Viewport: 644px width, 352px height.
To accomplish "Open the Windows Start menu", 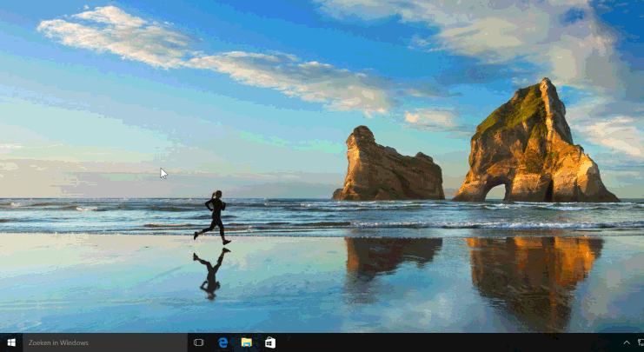I will (11, 342).
